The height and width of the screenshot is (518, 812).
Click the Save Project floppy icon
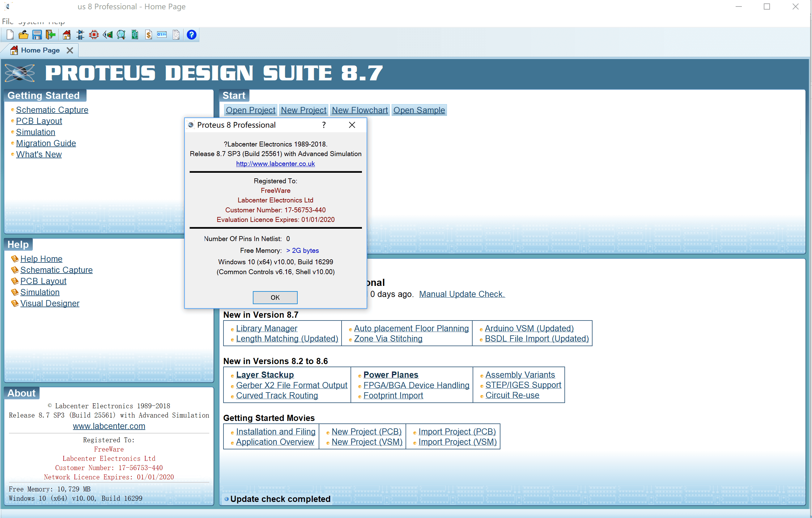tap(37, 34)
